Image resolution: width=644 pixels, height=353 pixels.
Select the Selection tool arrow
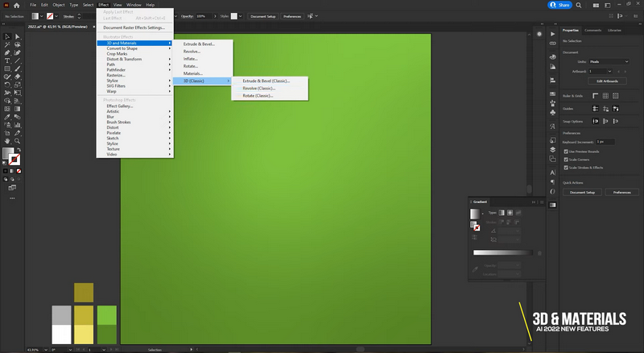(x=7, y=36)
